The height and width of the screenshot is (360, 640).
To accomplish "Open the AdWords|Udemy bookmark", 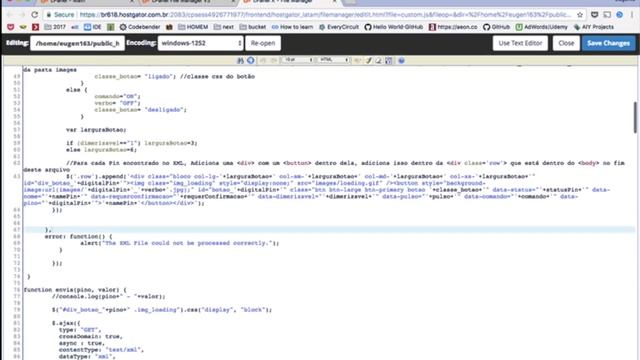I will 542,27.
